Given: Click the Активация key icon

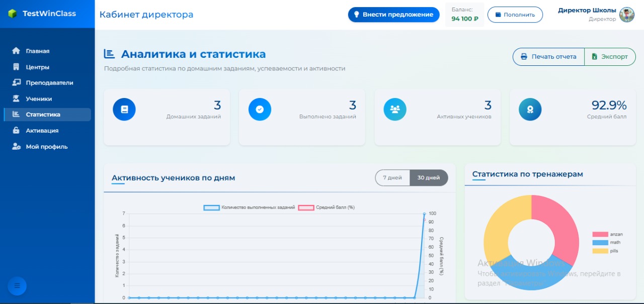Looking at the screenshot, I should pyautogui.click(x=17, y=130).
